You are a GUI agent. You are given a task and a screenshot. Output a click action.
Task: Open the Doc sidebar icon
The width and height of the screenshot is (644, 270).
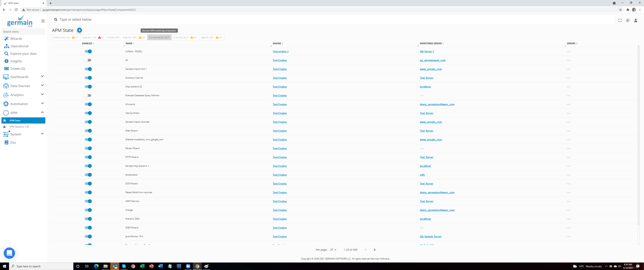6,142
